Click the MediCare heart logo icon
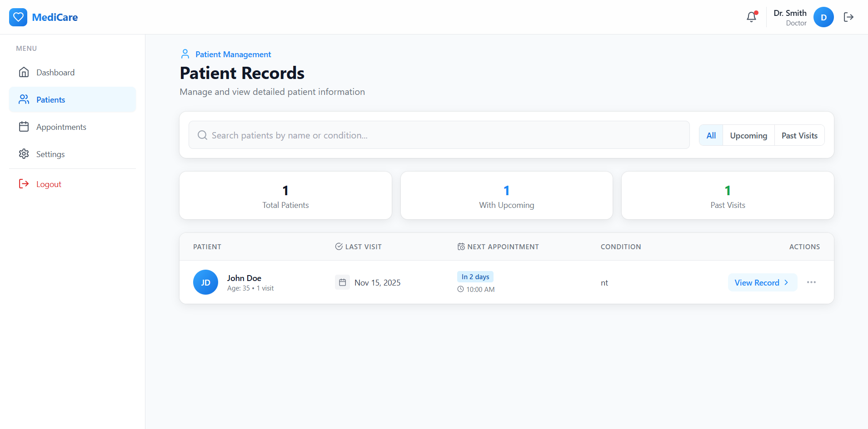 click(18, 17)
